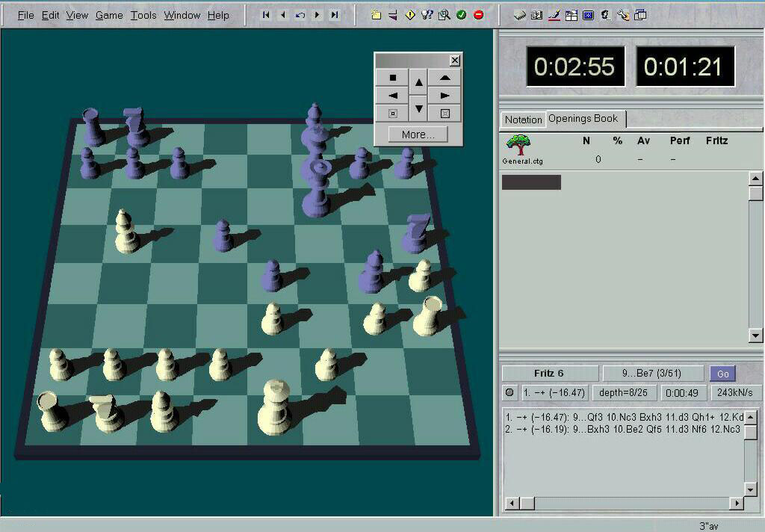The height and width of the screenshot is (532, 765).
Task: Click the Fritz 6 engine name button
Action: (550, 374)
